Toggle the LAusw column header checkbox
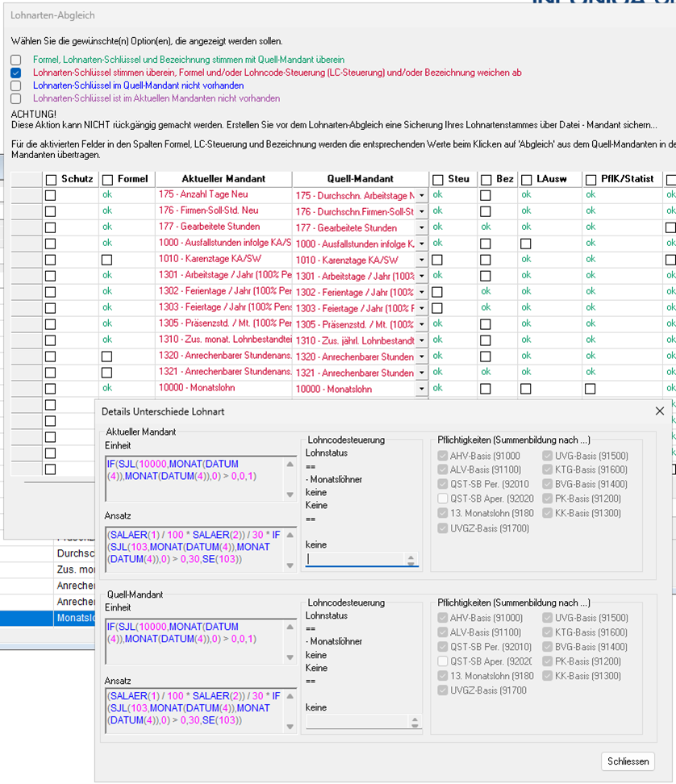Viewport: 676px width, 784px height. (x=527, y=180)
